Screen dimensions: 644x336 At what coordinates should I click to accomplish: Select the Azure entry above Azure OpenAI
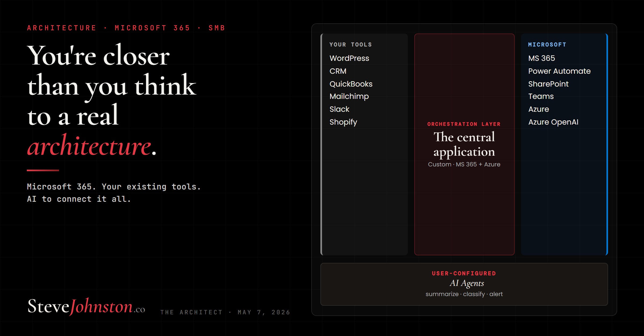pyautogui.click(x=539, y=109)
